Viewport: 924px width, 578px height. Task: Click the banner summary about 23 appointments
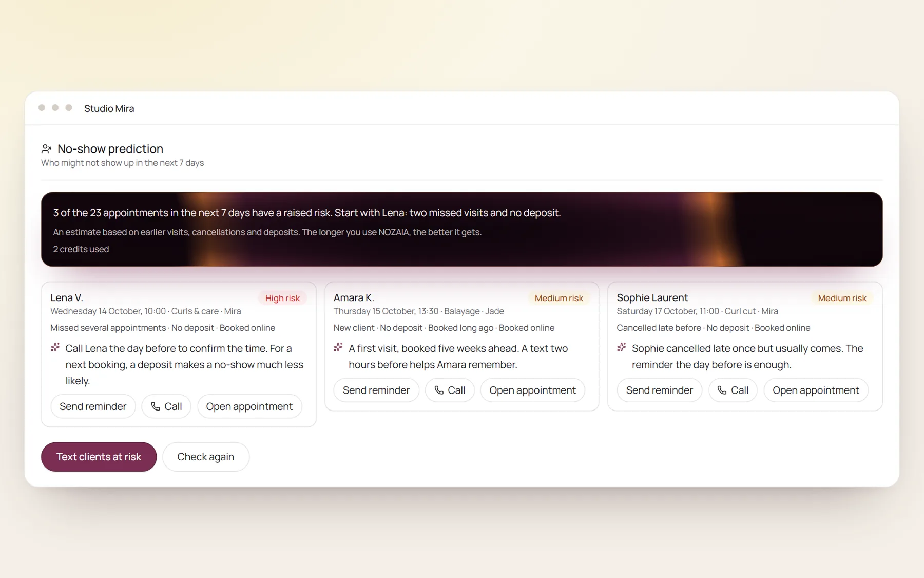(x=307, y=213)
